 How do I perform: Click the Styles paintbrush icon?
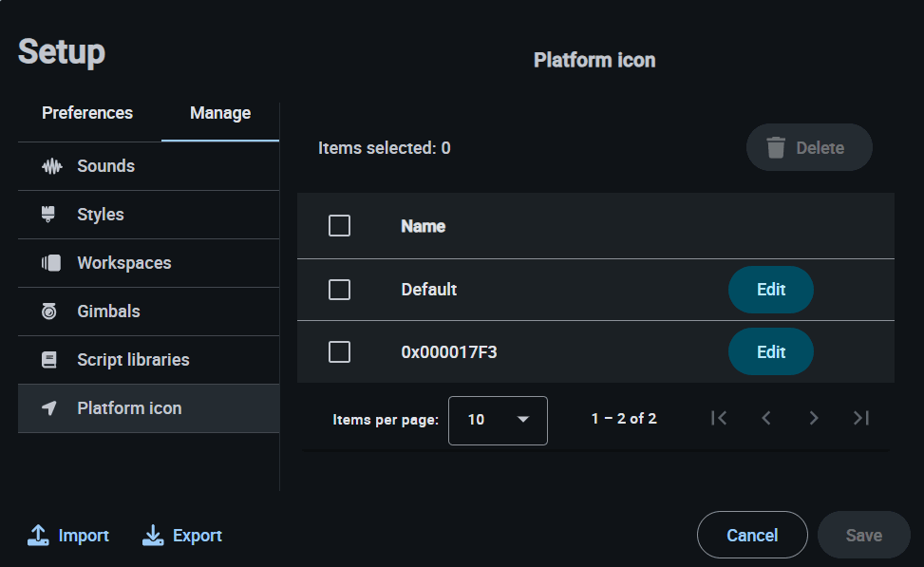[x=50, y=215]
